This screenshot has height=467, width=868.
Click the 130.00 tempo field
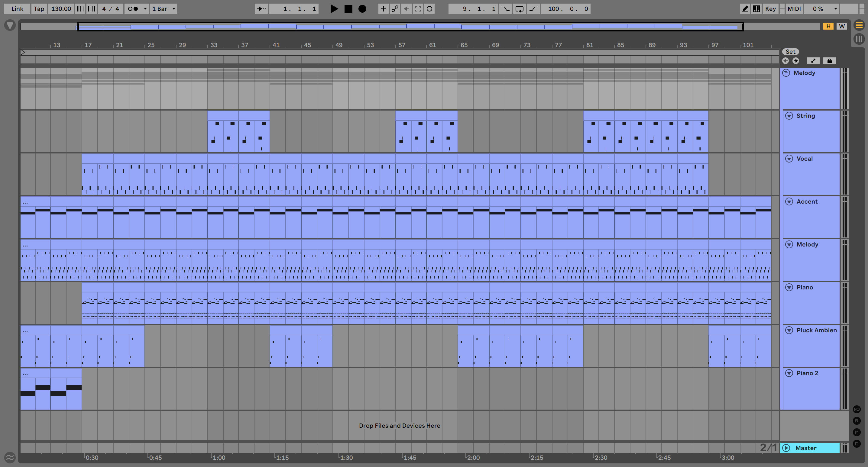click(x=61, y=9)
